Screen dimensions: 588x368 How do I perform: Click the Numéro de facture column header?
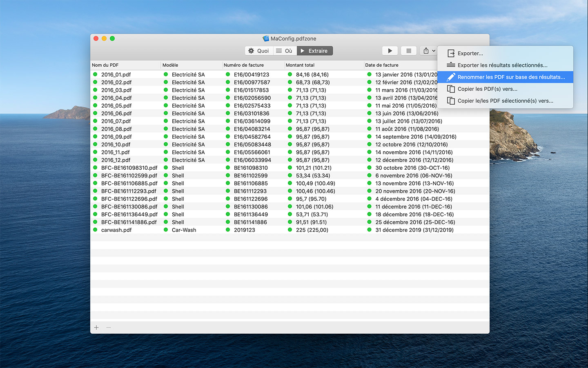[x=244, y=65]
